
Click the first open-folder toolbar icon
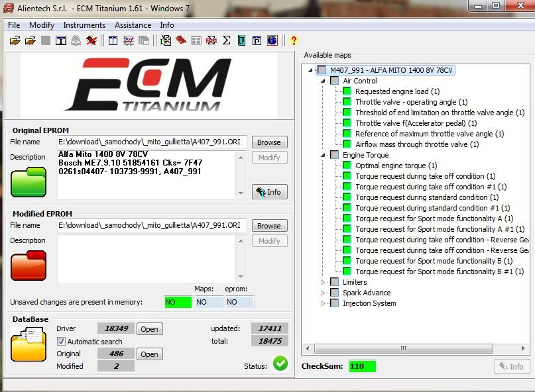15,40
